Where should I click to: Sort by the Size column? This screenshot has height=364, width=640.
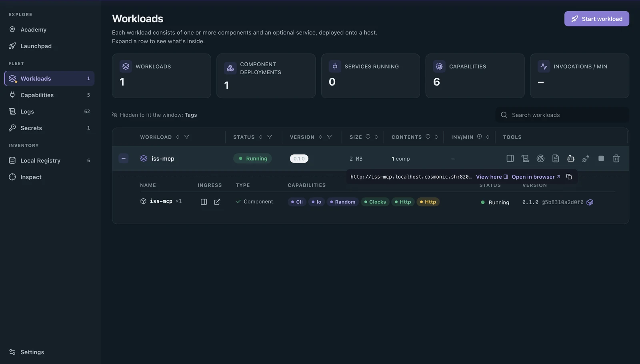(x=376, y=137)
